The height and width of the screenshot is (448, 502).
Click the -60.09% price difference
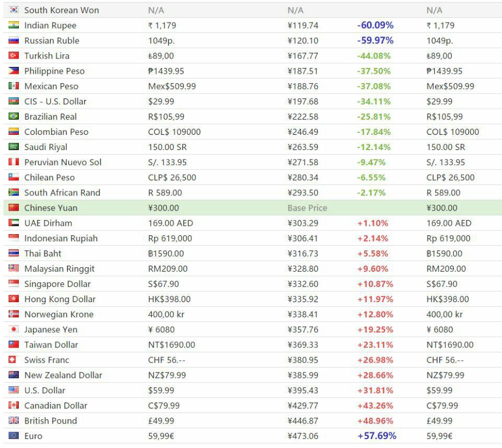375,25
